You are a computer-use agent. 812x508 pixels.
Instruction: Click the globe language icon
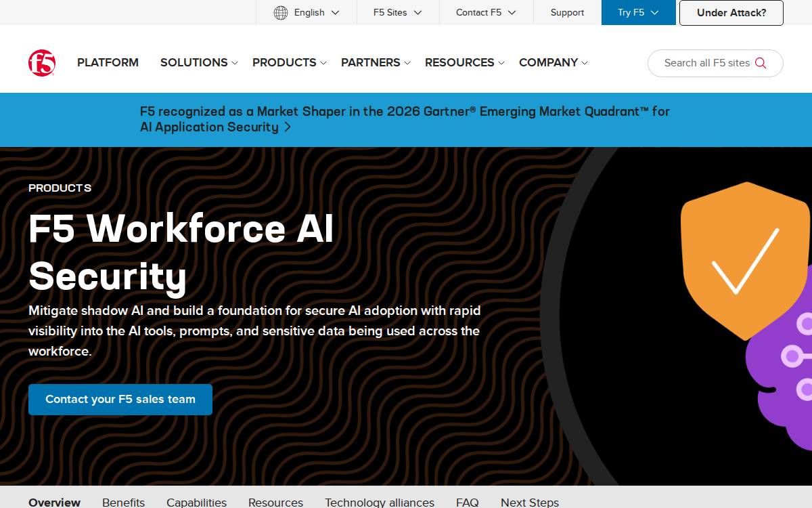coord(281,12)
